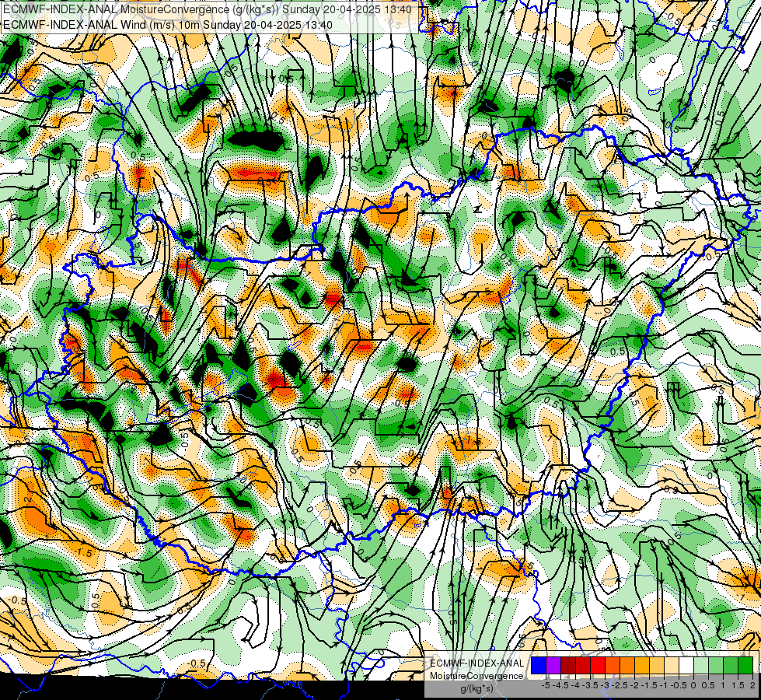Click the palest green swatch between 0 and 0.5
The image size is (761, 700).
tap(701, 665)
